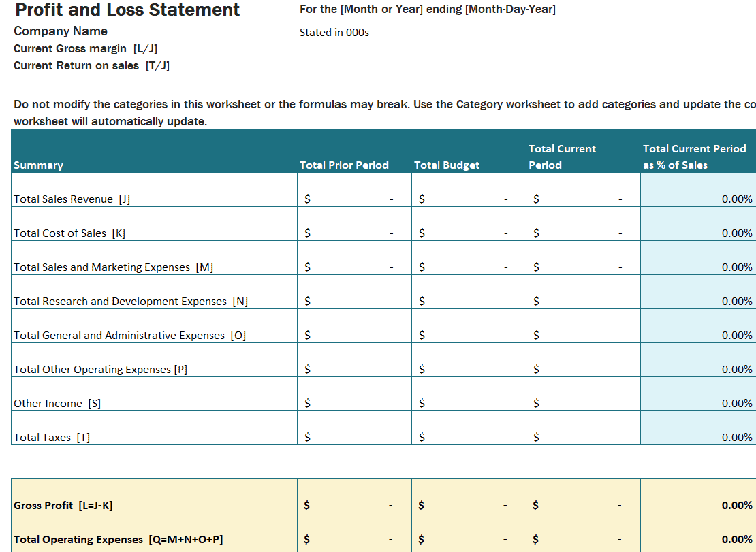The height and width of the screenshot is (552, 756).
Task: Select Total Cost of Sales percent of sales cell
Action: tap(698, 224)
